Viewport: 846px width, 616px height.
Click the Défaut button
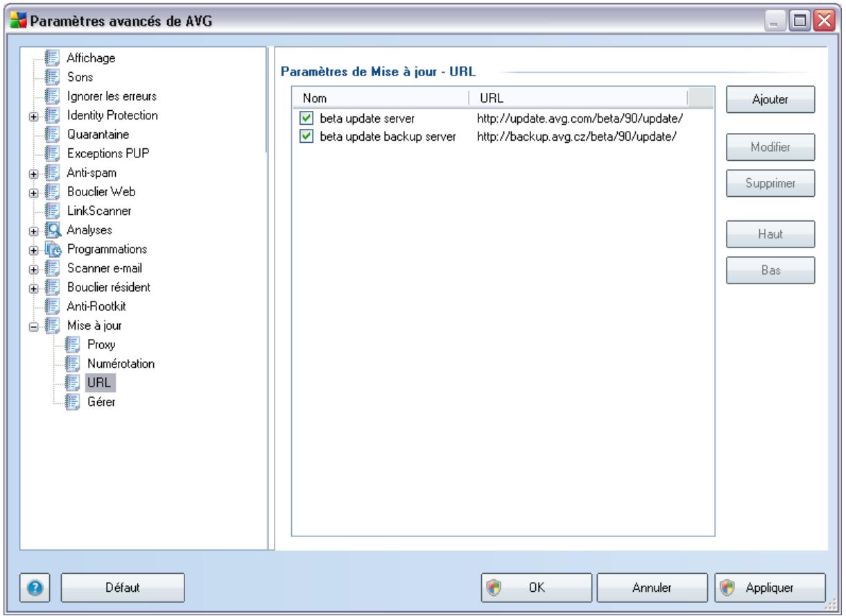(x=122, y=587)
